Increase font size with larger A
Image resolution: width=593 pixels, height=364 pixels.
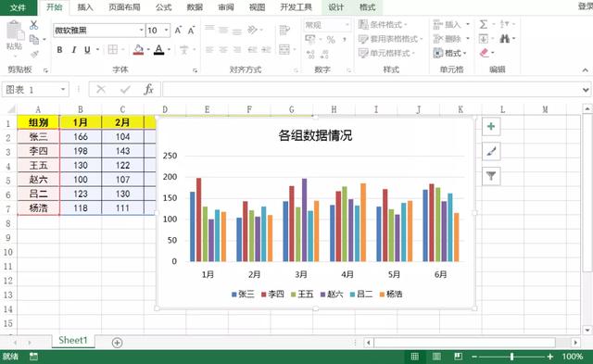pyautogui.click(x=178, y=31)
